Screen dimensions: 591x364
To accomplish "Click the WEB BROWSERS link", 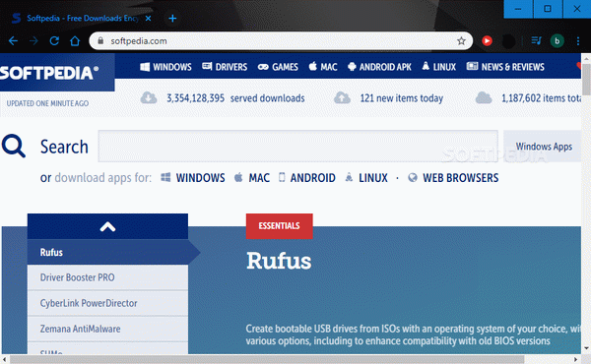I will pos(461,178).
